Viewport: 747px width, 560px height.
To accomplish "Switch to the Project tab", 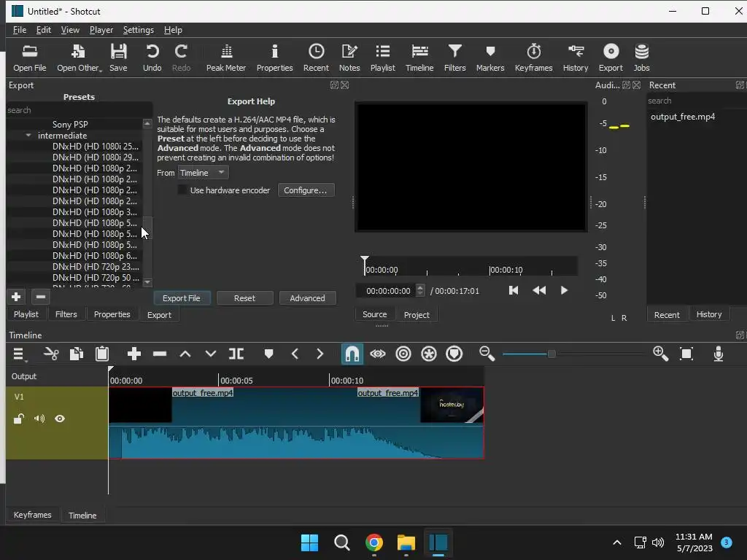I will point(417,315).
